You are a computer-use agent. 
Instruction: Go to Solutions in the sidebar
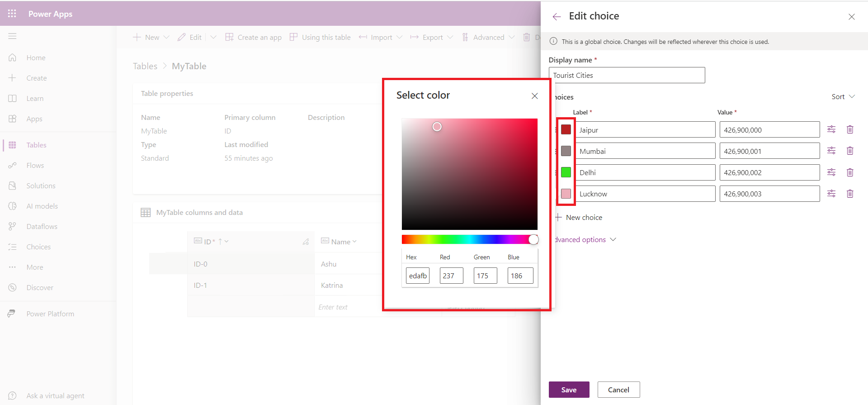coord(41,186)
